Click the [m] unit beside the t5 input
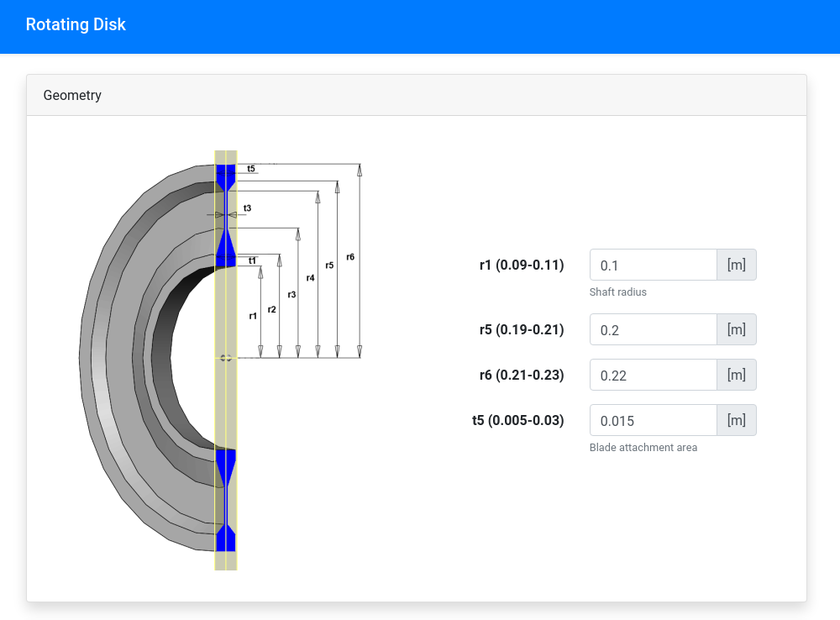This screenshot has width=840, height=620. [736, 421]
